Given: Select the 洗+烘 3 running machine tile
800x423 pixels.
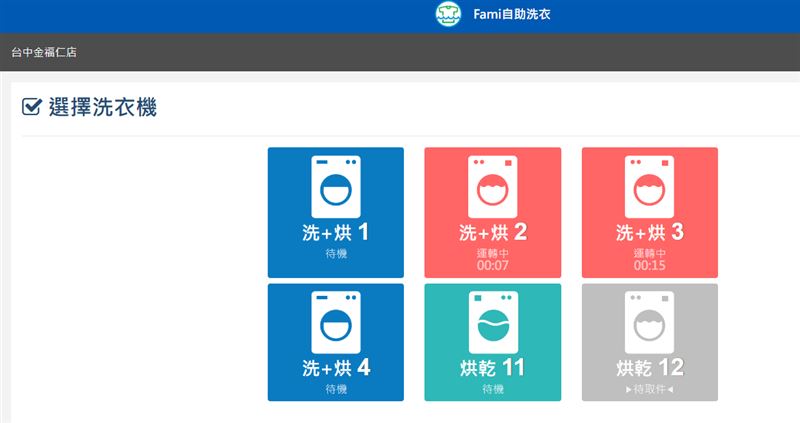Looking at the screenshot, I should 649,212.
